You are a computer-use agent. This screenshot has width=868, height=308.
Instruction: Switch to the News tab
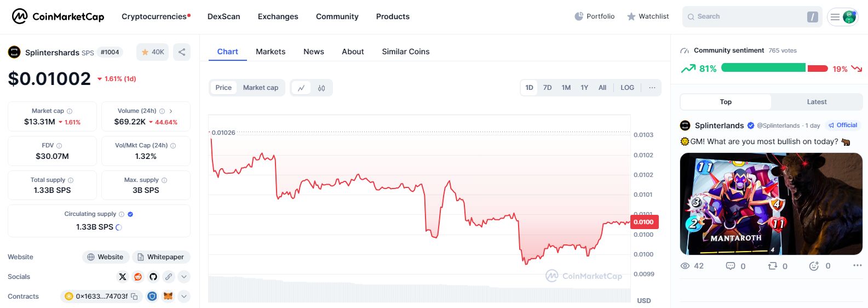click(314, 52)
